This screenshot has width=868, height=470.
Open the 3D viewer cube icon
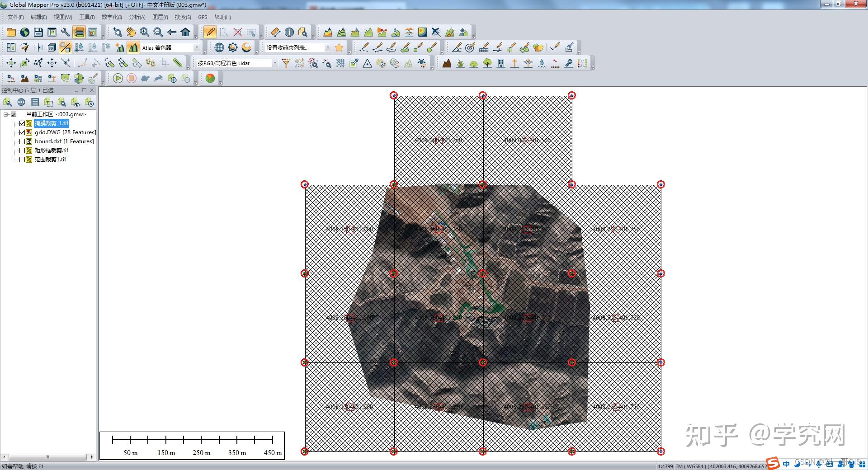click(52, 47)
